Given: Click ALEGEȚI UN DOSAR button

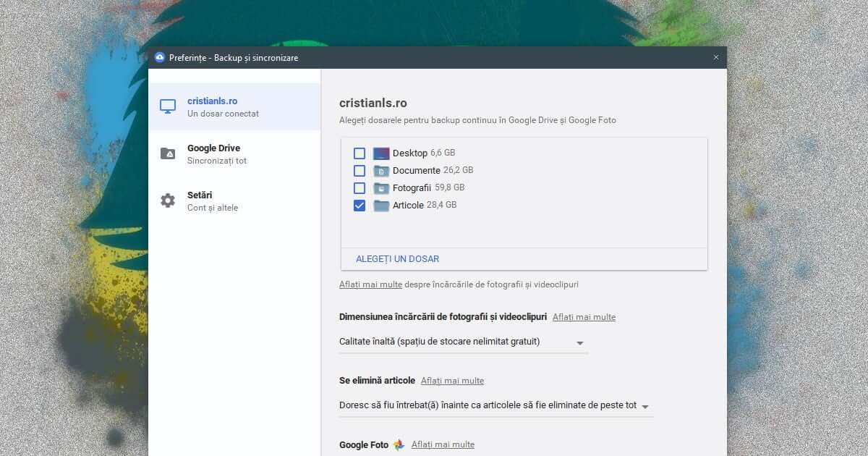Looking at the screenshot, I should 397,259.
